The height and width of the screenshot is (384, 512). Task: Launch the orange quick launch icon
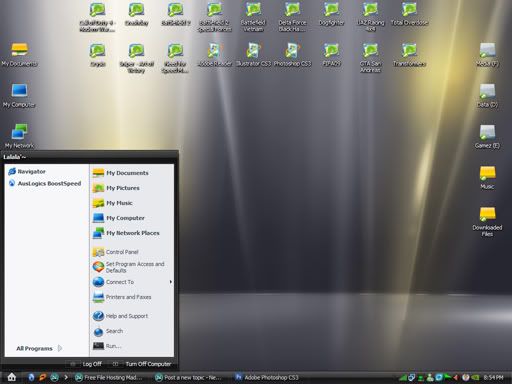tap(43, 377)
